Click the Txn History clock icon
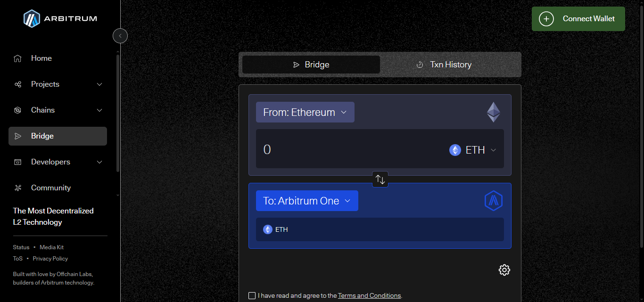 point(420,65)
